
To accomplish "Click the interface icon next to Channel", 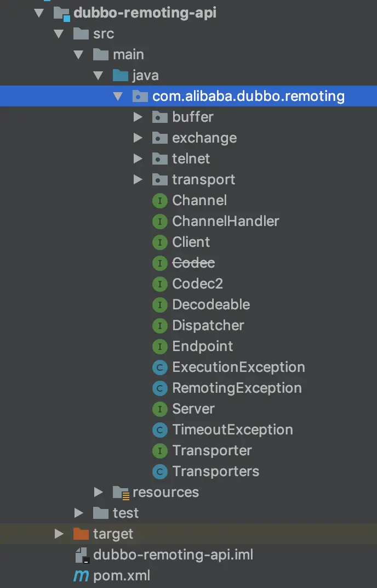I will pyautogui.click(x=159, y=200).
